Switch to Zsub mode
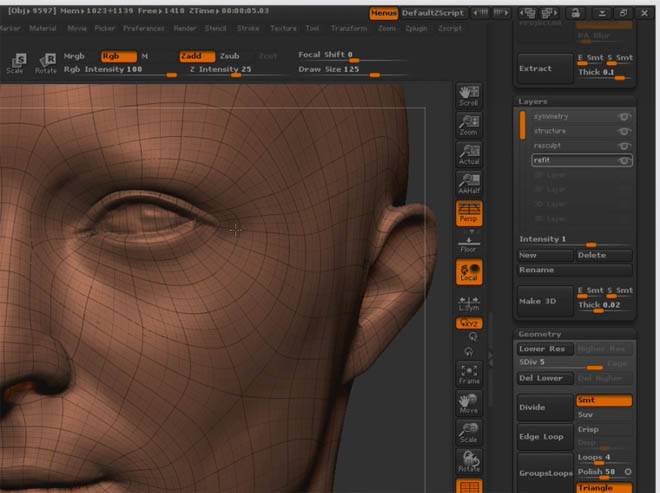This screenshot has height=493, width=660. (230, 56)
